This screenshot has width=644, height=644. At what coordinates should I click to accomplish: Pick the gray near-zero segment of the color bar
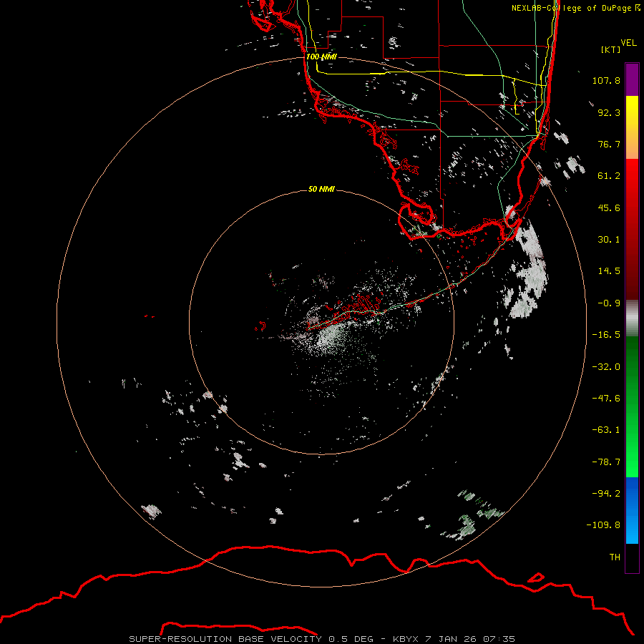(x=632, y=318)
